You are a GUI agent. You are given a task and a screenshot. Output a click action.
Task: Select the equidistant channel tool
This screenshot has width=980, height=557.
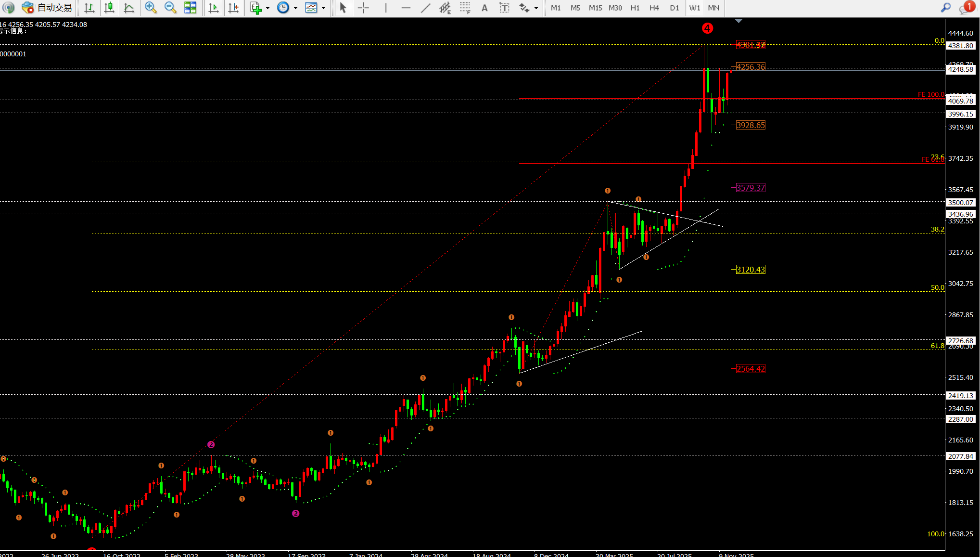(x=445, y=8)
